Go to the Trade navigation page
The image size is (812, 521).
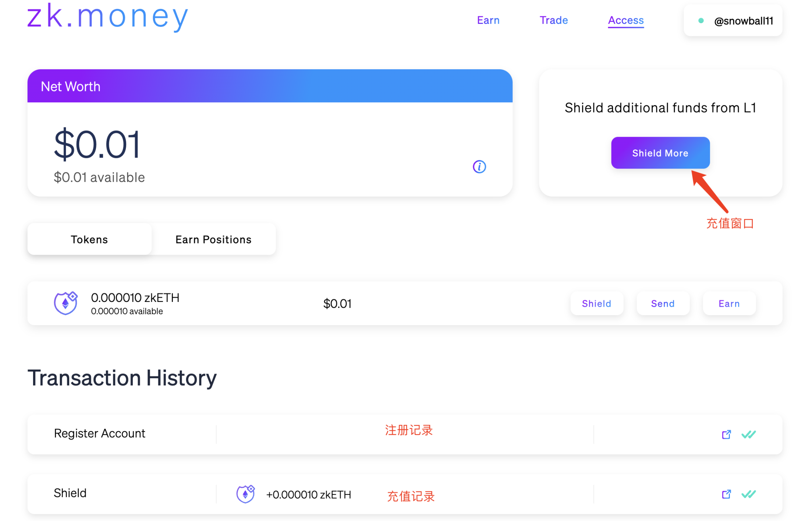pos(553,20)
